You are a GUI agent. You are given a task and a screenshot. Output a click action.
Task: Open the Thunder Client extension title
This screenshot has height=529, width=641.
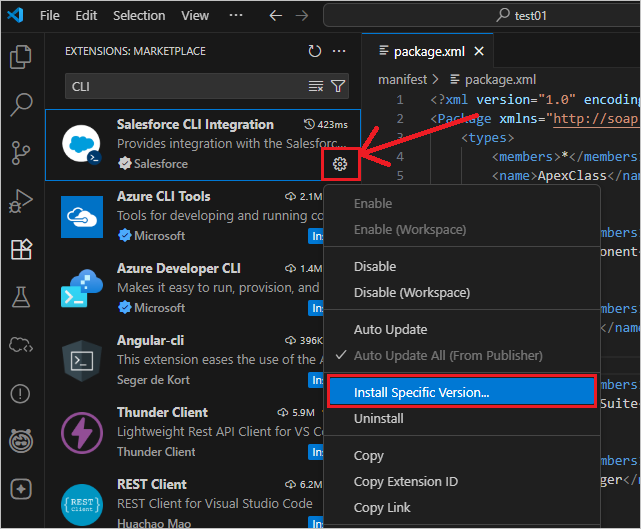coord(162,412)
